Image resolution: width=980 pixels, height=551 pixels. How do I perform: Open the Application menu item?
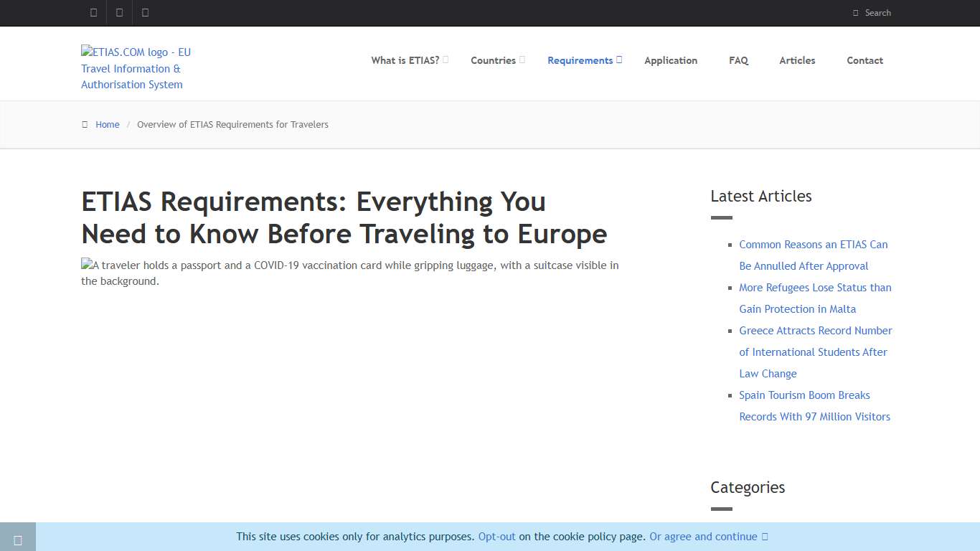pos(671,60)
